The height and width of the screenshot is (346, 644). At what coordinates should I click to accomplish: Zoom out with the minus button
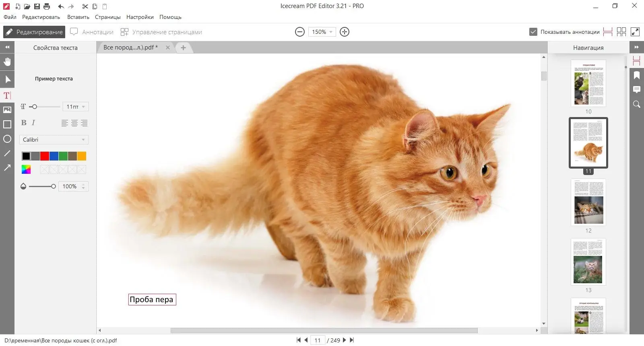point(300,32)
